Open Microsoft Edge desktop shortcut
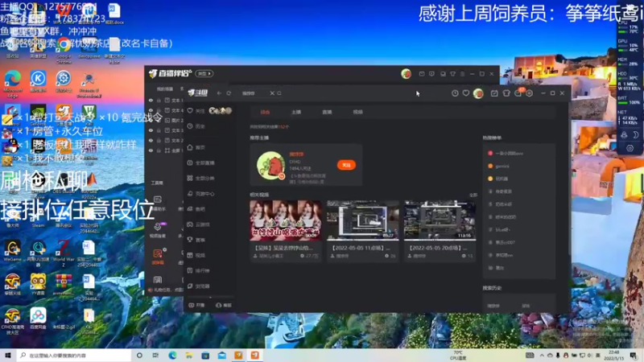 coord(13,84)
